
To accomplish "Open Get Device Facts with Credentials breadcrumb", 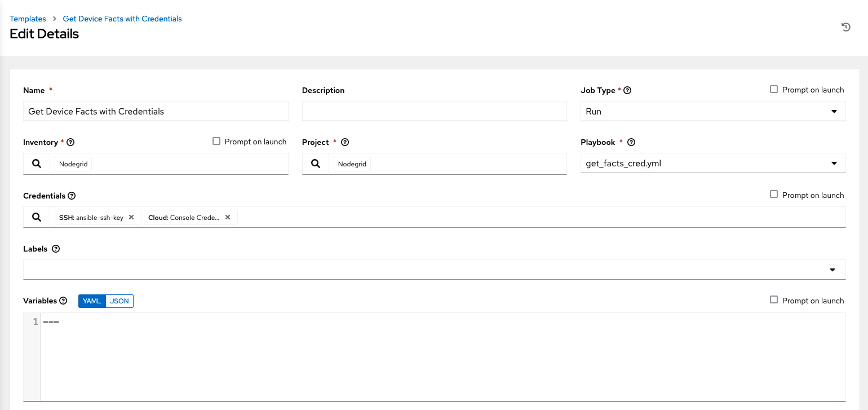I will coord(122,19).
